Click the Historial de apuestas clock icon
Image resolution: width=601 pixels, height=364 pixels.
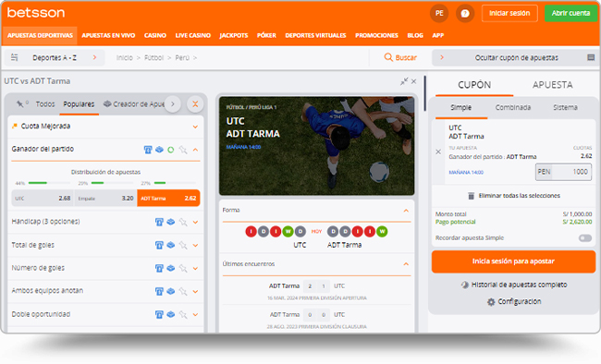(464, 285)
